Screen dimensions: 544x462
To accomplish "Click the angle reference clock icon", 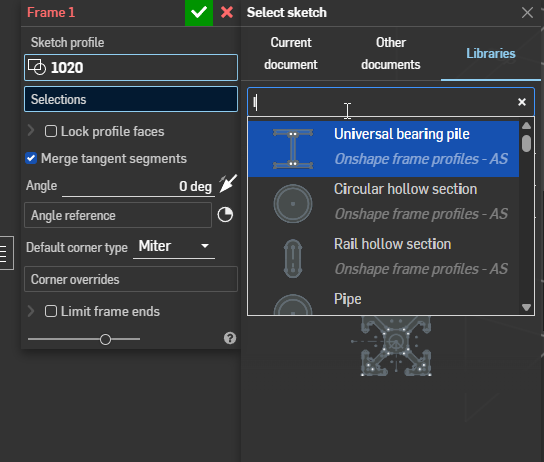I will pos(225,215).
